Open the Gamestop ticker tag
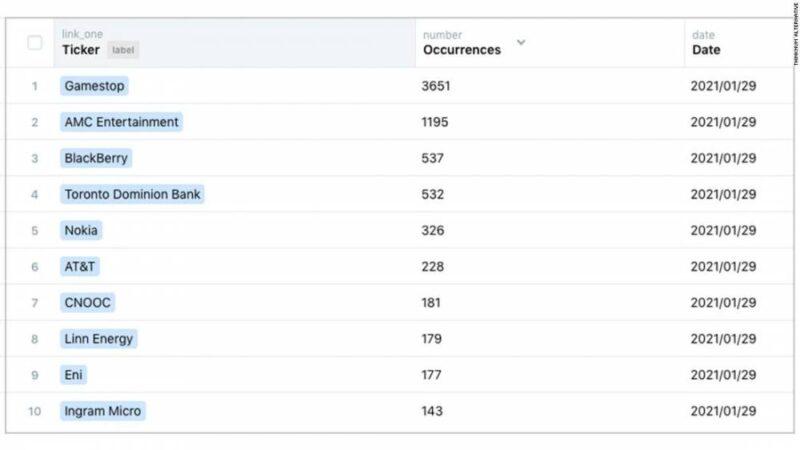This screenshot has height=450, width=800. 94,86
